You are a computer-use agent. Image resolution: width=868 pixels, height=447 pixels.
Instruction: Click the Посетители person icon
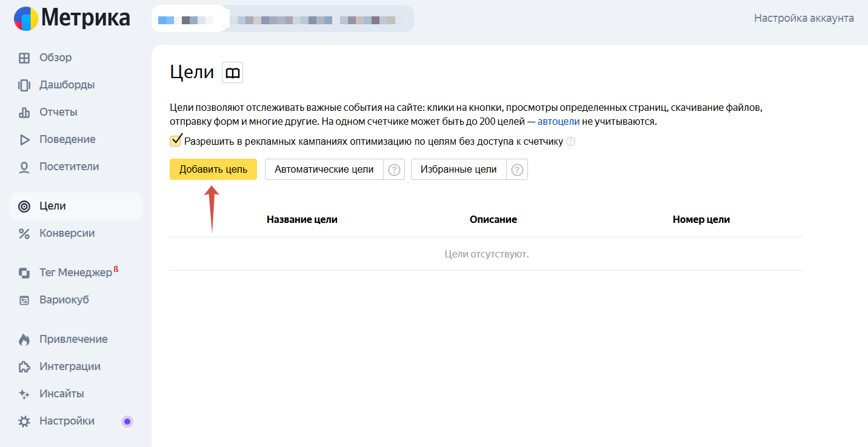point(24,167)
